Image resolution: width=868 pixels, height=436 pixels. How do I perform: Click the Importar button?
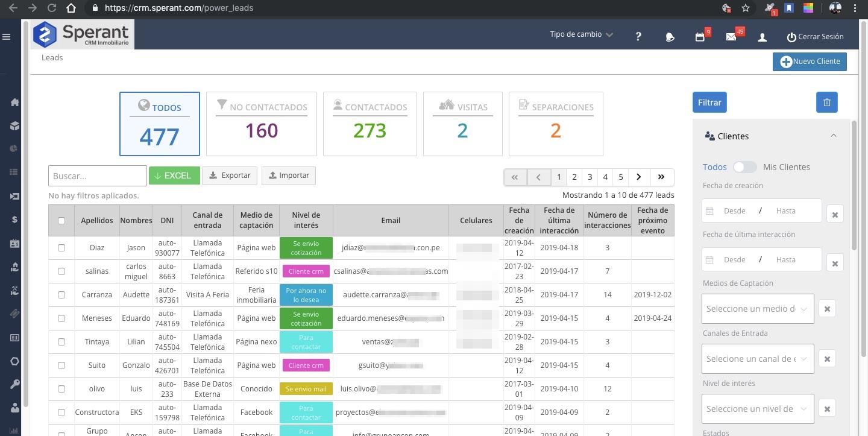tap(288, 175)
